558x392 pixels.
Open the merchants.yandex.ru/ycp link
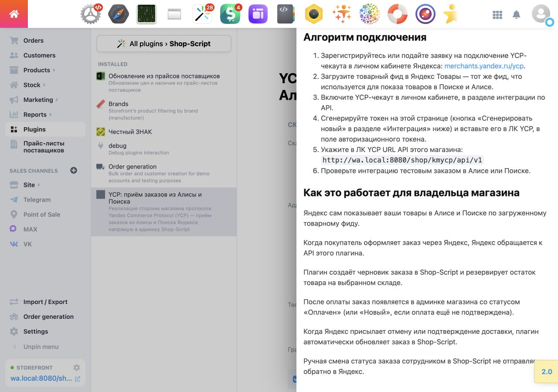coord(484,66)
